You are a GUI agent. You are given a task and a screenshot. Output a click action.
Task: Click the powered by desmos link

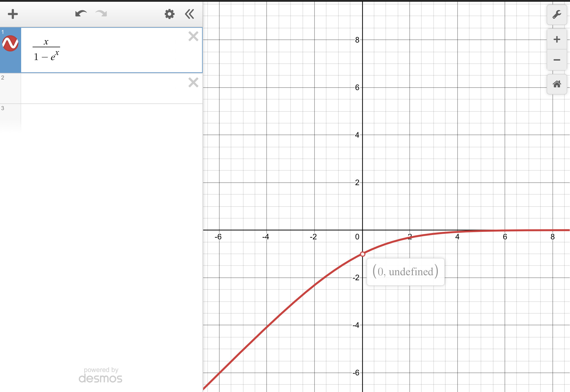[x=100, y=375]
